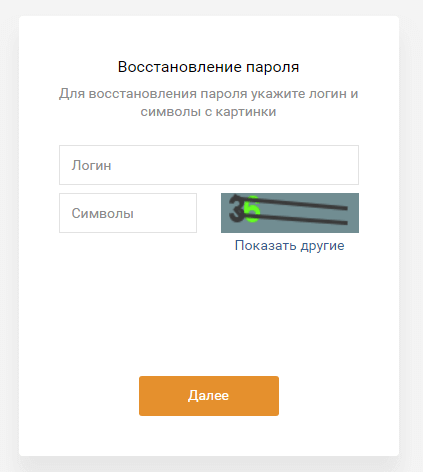Click the dark digit 3 in the captcha
This screenshot has height=472, width=423.
(x=236, y=209)
